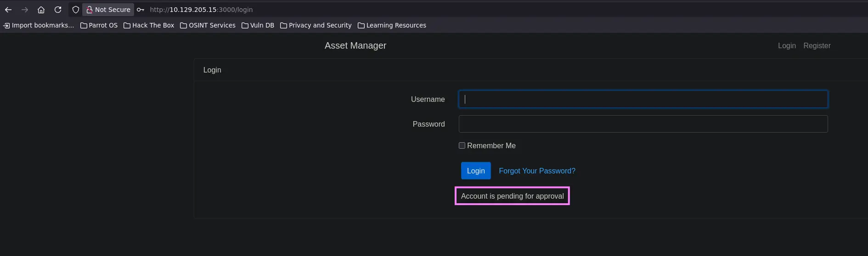Go to the browser home page icon
868x256 pixels.
(x=41, y=10)
